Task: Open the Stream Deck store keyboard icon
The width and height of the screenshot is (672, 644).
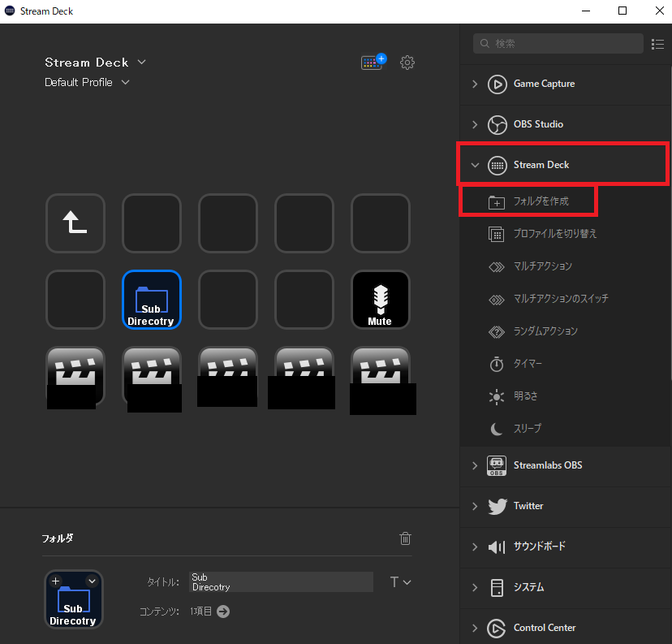Action: (373, 63)
